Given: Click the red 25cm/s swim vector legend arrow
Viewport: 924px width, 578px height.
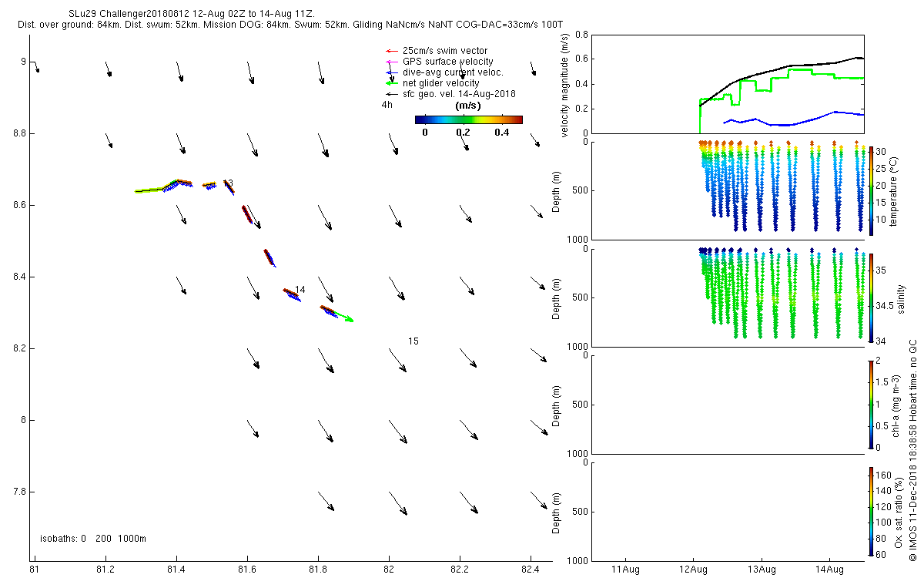Looking at the screenshot, I should (x=391, y=51).
